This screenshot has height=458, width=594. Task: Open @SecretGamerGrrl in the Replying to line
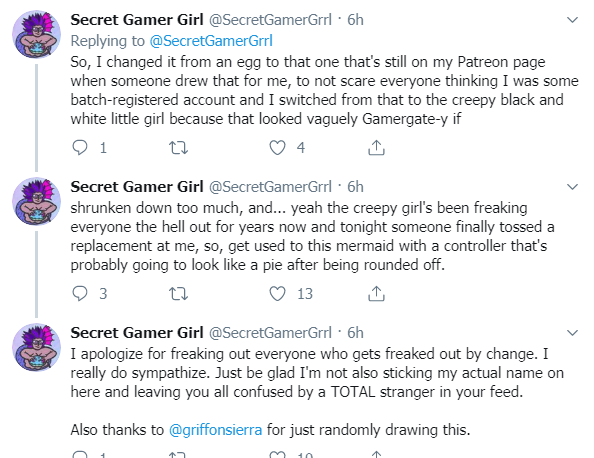click(211, 41)
